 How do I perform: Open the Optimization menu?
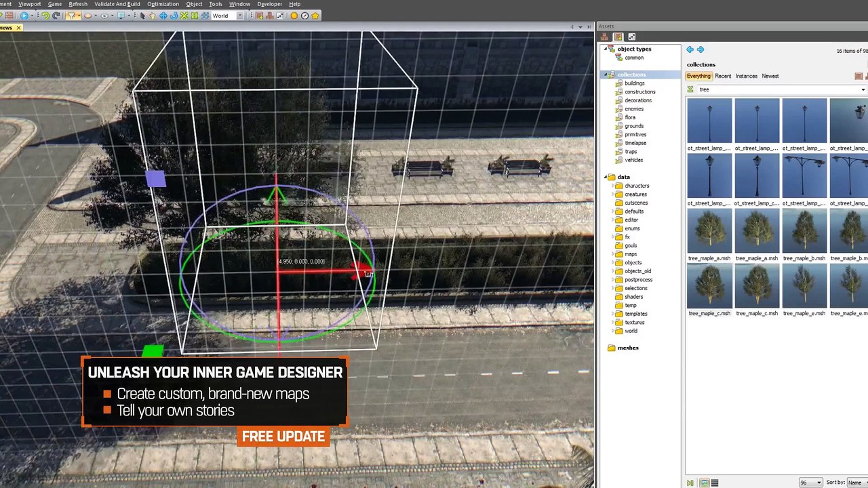(x=163, y=4)
